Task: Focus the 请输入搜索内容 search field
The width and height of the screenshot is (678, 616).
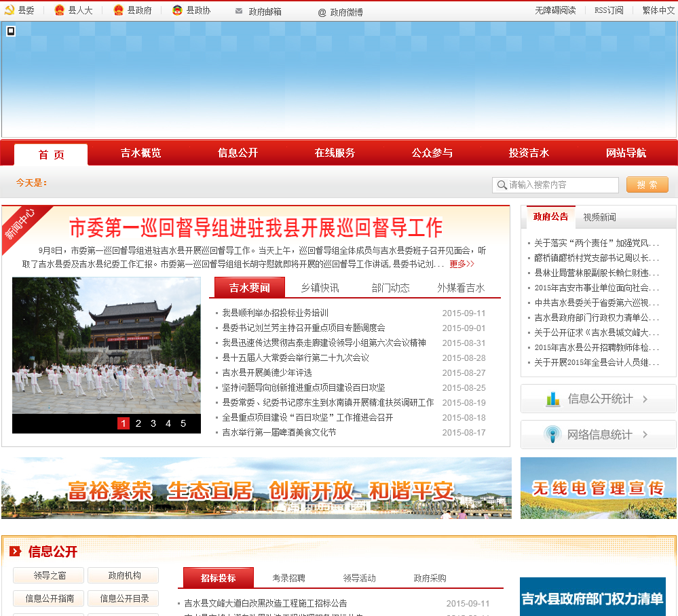Action: click(x=555, y=185)
